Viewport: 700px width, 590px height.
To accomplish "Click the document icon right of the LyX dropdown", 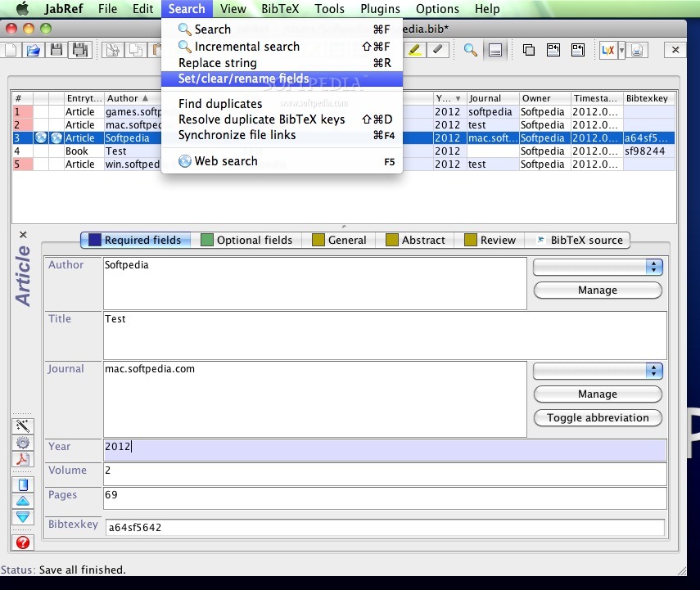I will click(x=637, y=50).
